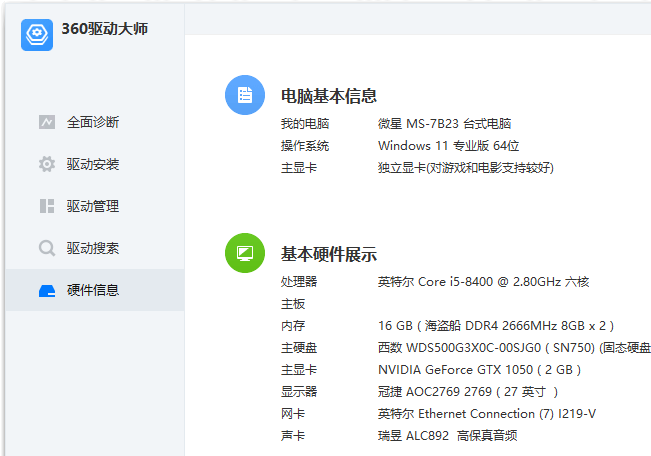The image size is (651, 456).
Task: Click the green 基本硬件展示 monitor icon
Action: coord(245,253)
